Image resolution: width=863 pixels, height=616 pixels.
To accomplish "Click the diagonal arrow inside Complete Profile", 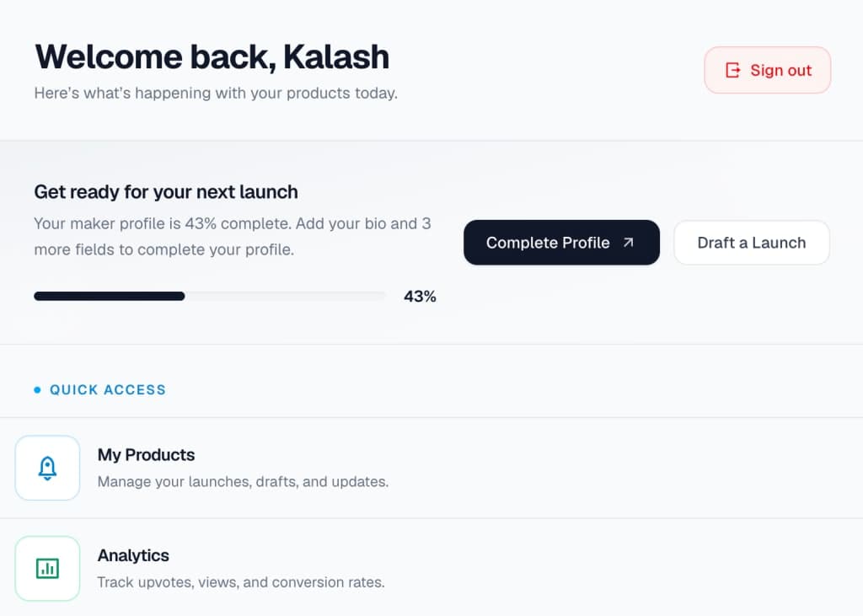I will click(628, 242).
